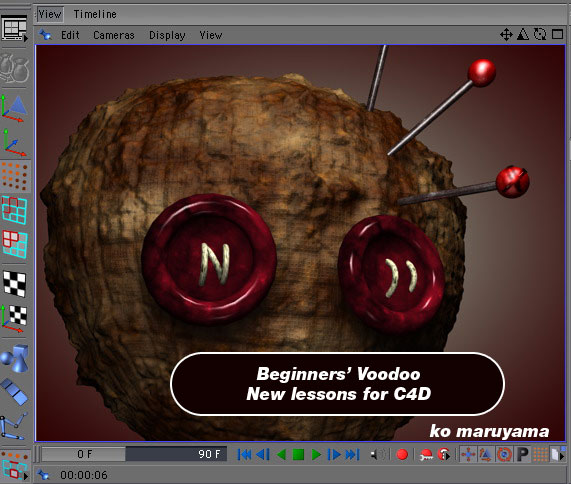This screenshot has height=484, width=571.
Task: Toggle Position recording
Action: (468, 455)
